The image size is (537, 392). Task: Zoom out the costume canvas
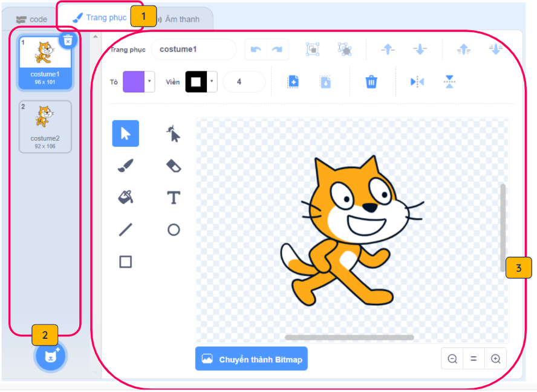pyautogui.click(x=452, y=359)
